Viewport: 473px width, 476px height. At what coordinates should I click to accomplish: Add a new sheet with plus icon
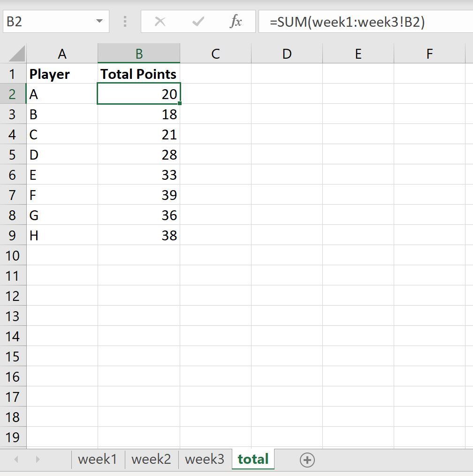(x=307, y=460)
